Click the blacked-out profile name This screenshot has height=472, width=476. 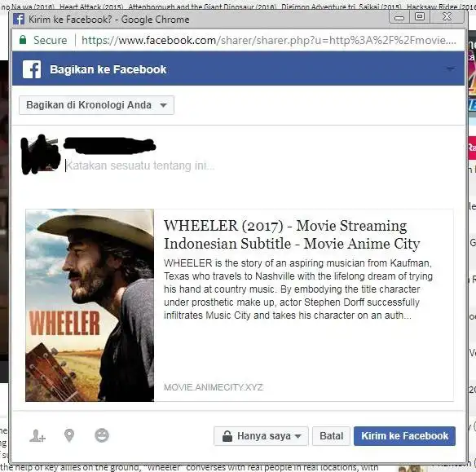point(109,145)
